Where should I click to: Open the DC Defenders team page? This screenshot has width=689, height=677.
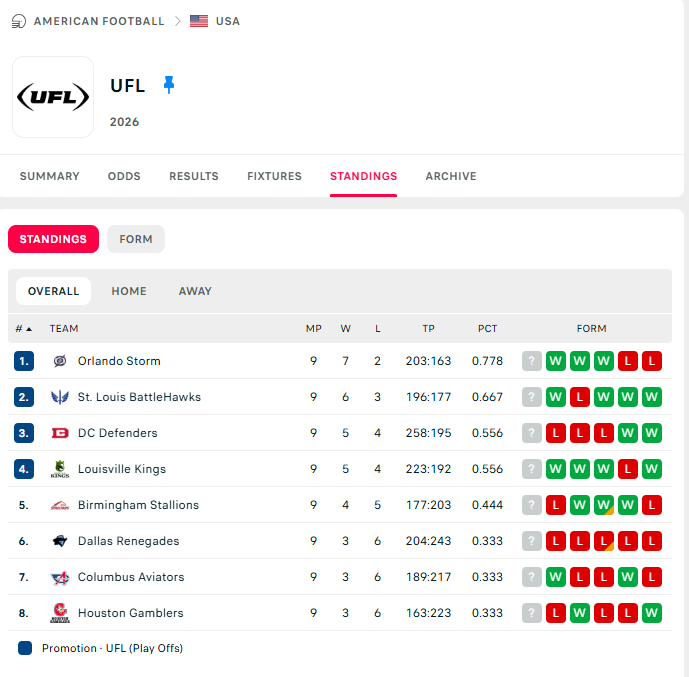(x=117, y=433)
